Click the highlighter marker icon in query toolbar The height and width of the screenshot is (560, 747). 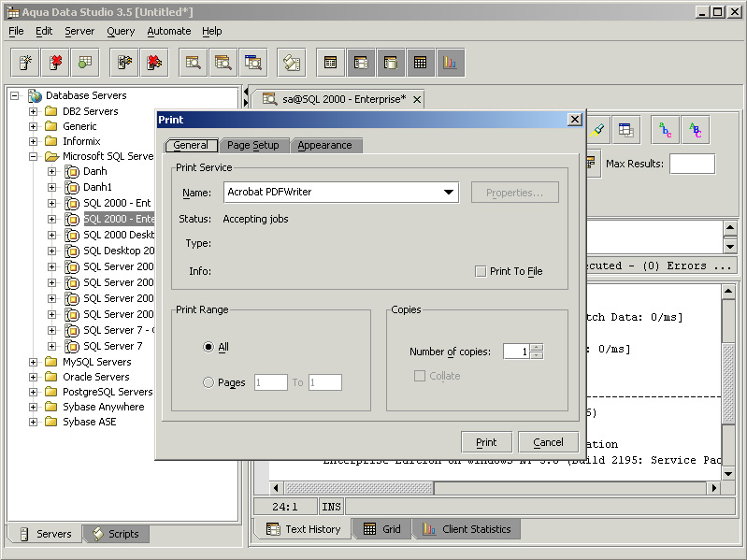pos(597,130)
